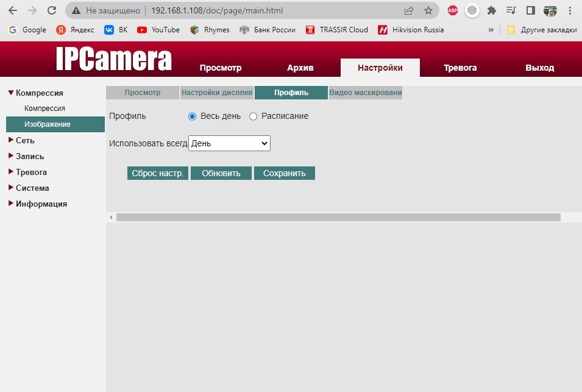Screen dimensions: 582x392
Task: Open the YouTube bookmark
Action: pos(158,30)
